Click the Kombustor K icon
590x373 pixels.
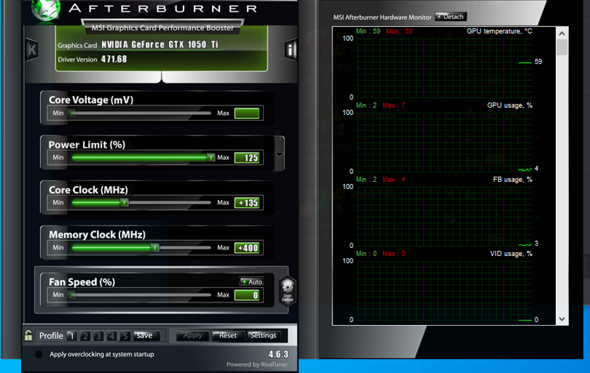(32, 49)
